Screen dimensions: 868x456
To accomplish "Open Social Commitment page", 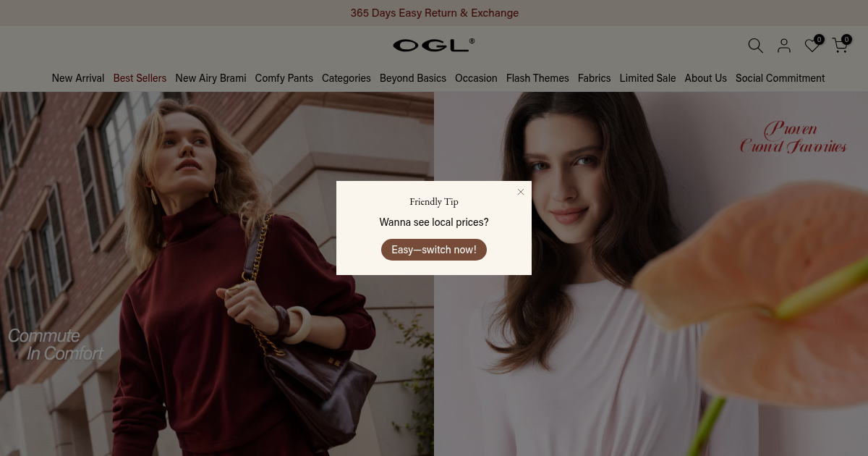I will point(780,78).
